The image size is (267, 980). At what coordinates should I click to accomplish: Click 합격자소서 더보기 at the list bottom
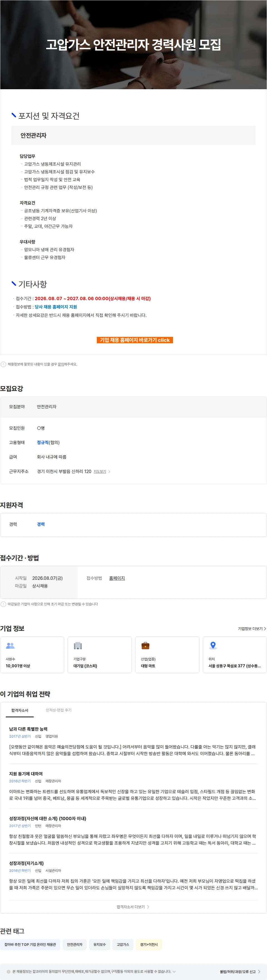tap(131, 907)
